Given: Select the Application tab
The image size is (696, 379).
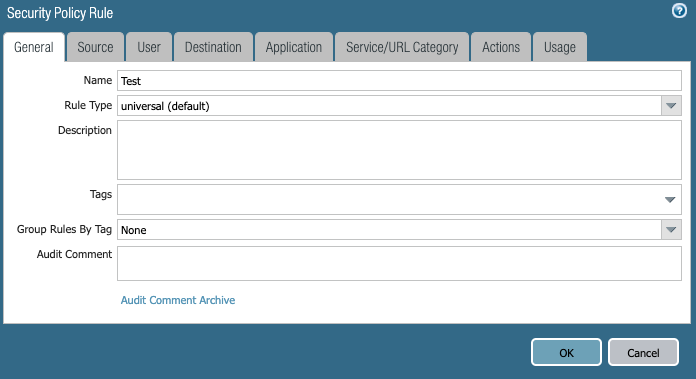Looking at the screenshot, I should (293, 47).
